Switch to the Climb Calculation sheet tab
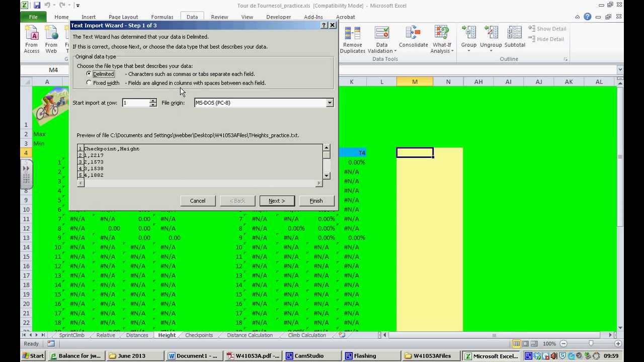The height and width of the screenshot is (362, 644). 307,335
